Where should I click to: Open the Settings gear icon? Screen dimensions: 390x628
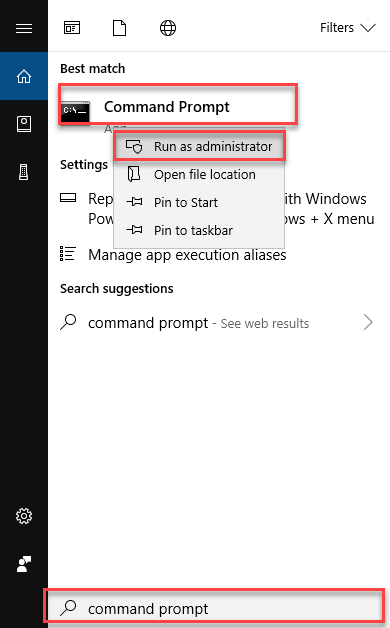24,516
